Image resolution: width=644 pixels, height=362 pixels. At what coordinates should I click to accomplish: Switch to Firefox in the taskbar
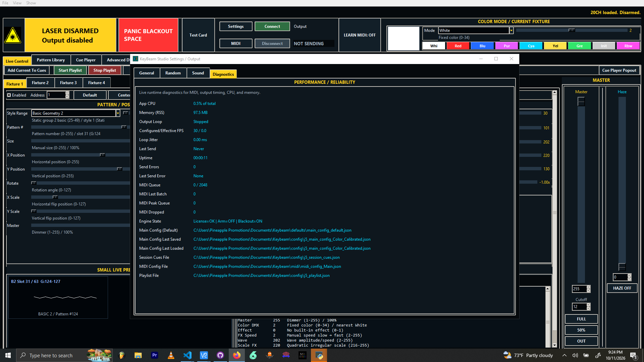coord(237,355)
